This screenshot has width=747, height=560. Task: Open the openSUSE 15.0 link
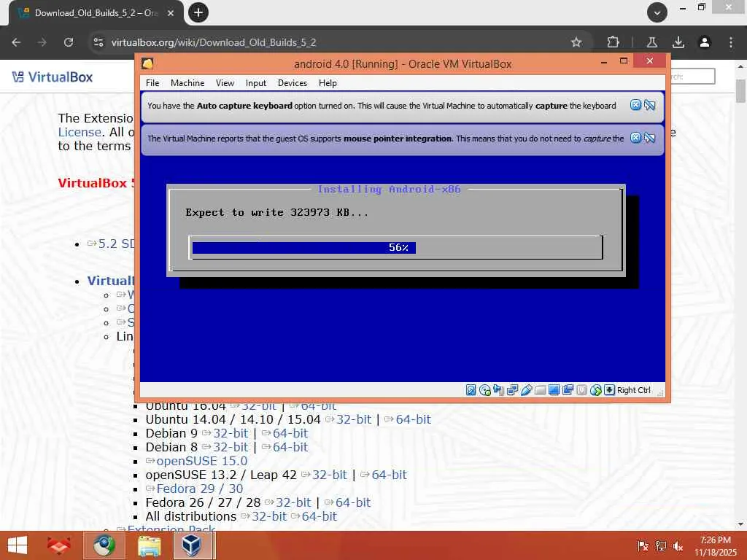[x=201, y=461]
